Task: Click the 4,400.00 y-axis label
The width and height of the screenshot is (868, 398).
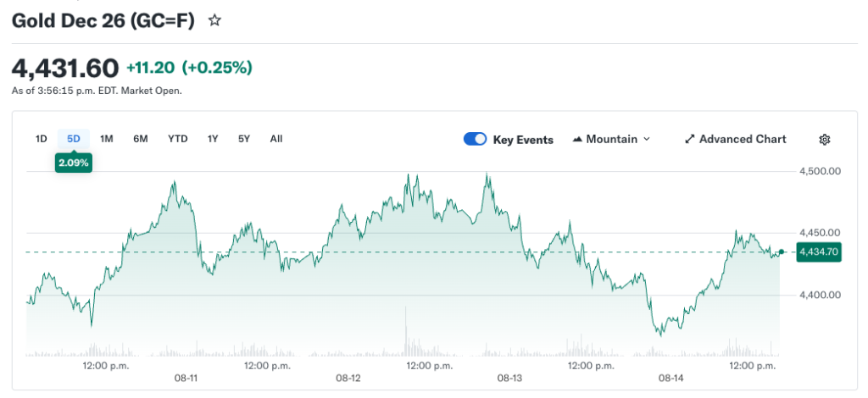Action: click(x=820, y=295)
